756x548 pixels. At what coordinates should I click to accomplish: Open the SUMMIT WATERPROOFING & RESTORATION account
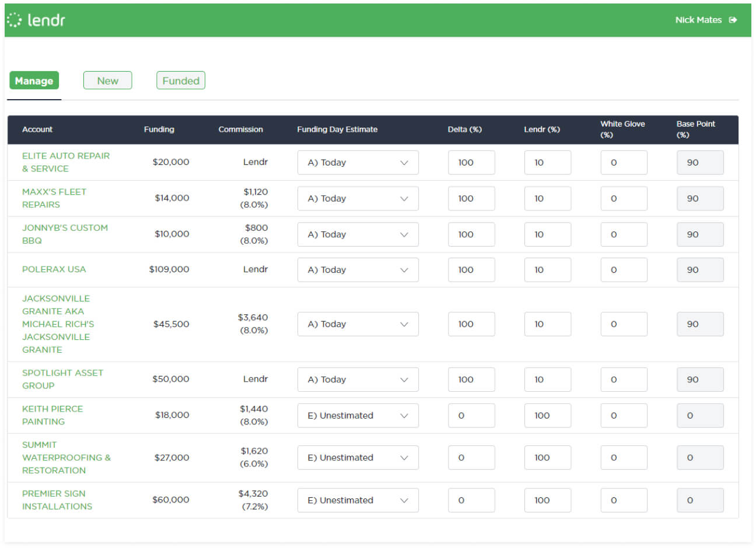pos(66,457)
